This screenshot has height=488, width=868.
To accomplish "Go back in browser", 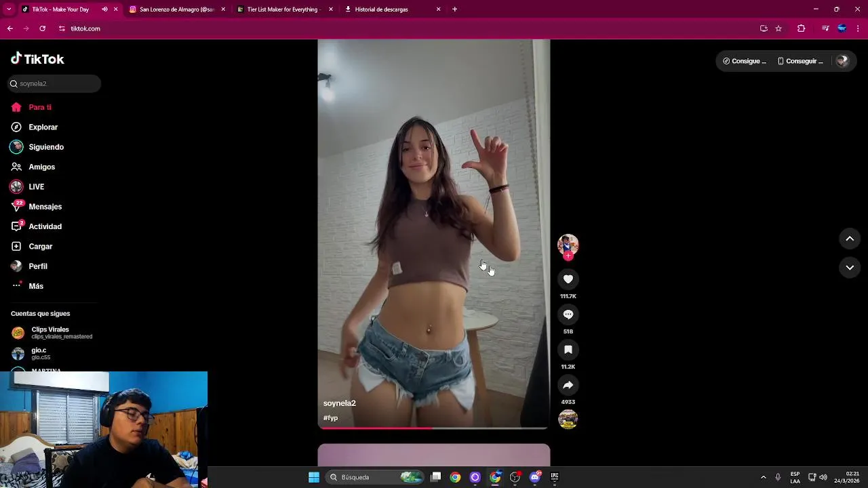I will pyautogui.click(x=10, y=28).
